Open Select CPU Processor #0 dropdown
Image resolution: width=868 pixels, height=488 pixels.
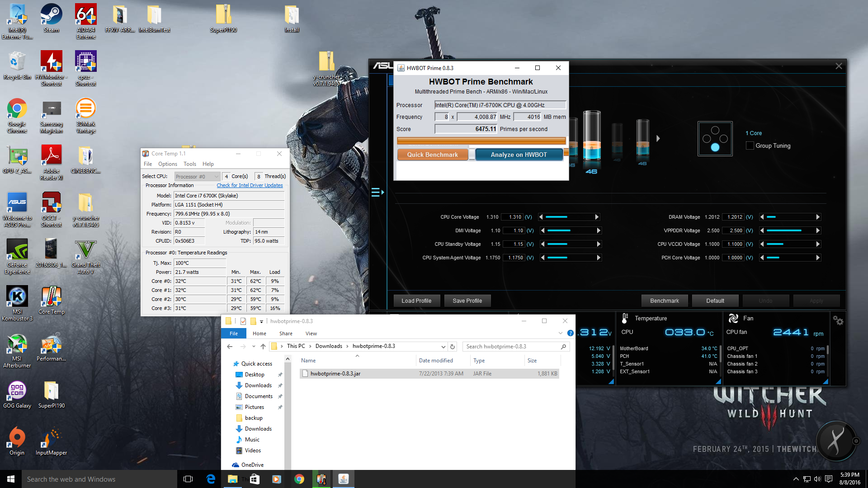point(197,177)
